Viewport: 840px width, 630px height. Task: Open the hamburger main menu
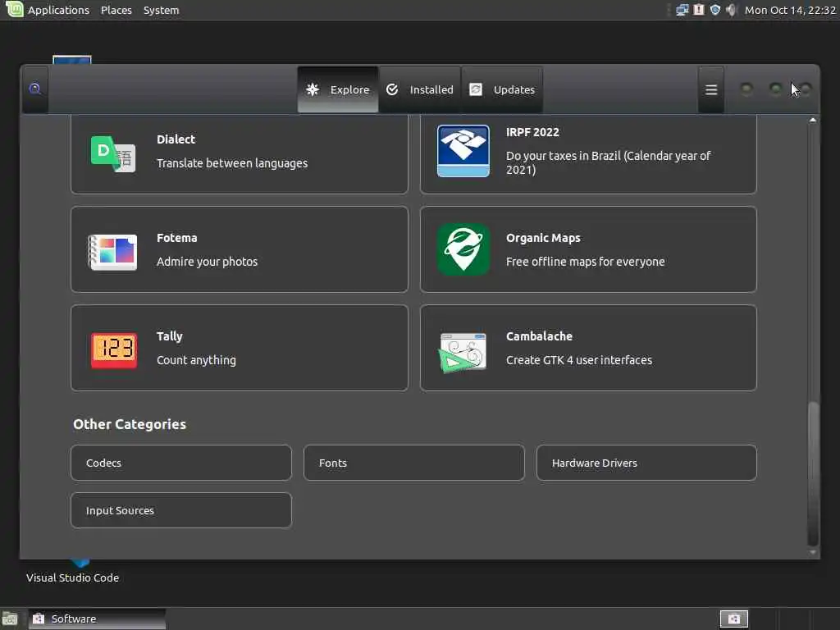(711, 89)
